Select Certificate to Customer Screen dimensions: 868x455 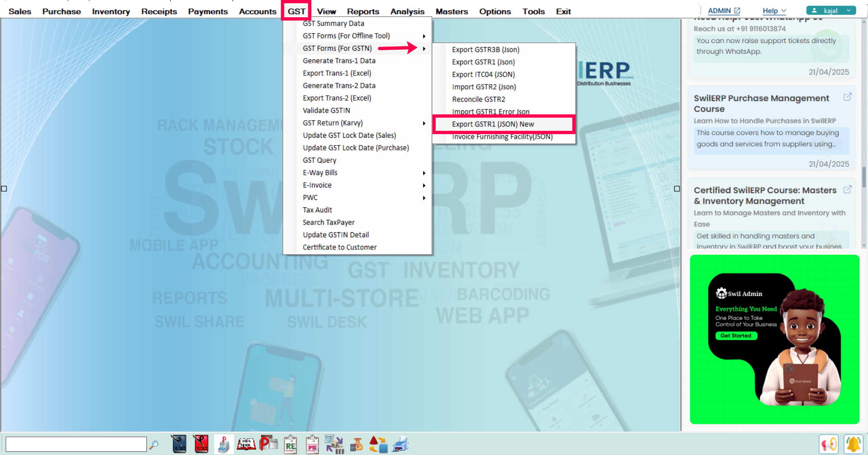tap(340, 247)
